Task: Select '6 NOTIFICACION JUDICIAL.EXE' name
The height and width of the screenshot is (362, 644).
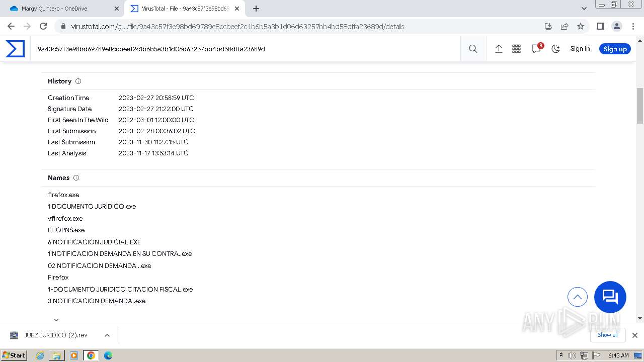Action: [95, 242]
